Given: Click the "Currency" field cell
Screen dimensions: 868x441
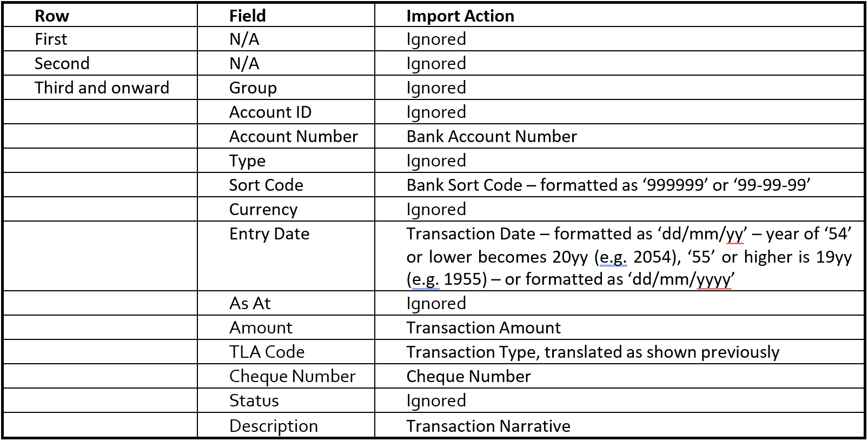Looking at the screenshot, I should pos(263,209).
